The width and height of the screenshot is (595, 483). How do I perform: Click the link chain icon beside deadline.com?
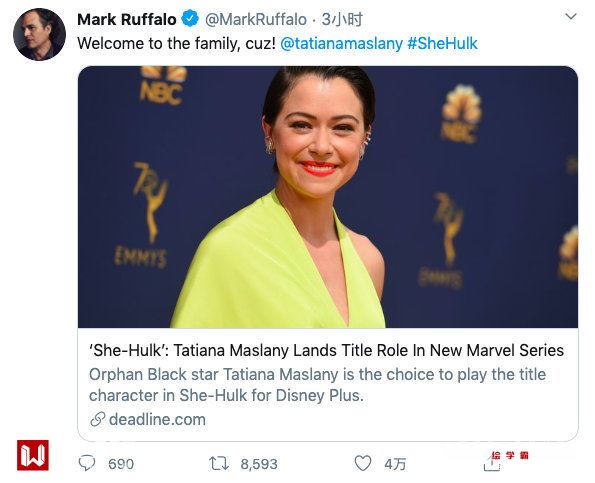pyautogui.click(x=97, y=420)
